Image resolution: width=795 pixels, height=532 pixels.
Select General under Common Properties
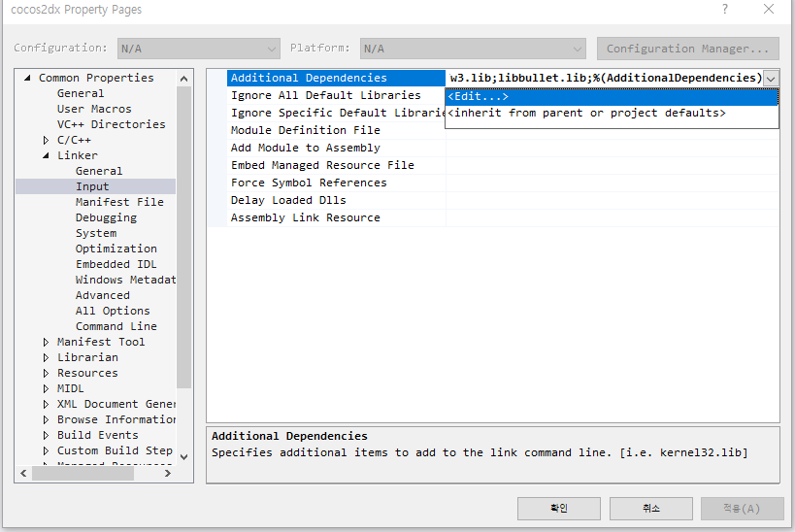(x=81, y=93)
